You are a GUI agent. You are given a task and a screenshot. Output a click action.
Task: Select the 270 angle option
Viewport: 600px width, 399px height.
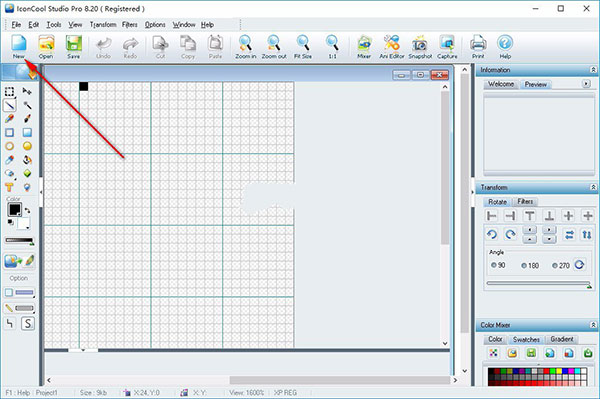click(x=561, y=265)
